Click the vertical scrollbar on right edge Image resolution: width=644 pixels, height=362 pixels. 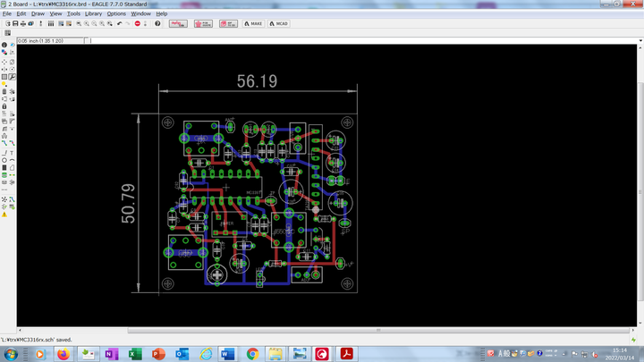click(x=640, y=191)
